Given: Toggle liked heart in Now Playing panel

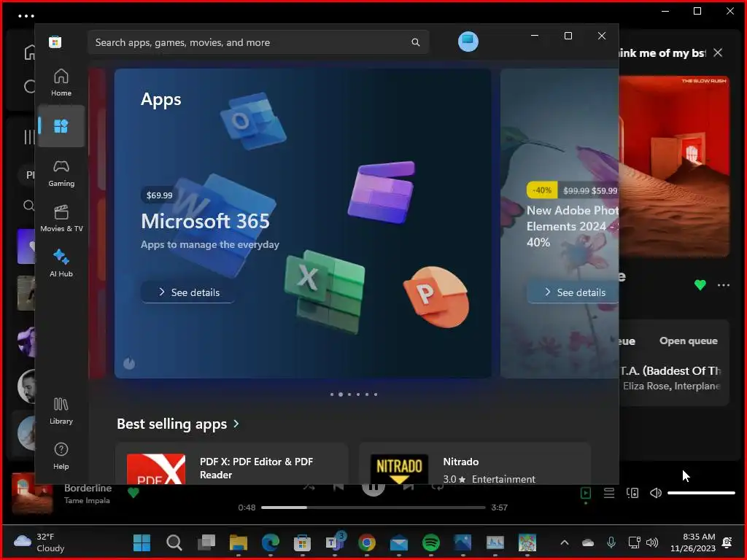Looking at the screenshot, I should pos(700,285).
